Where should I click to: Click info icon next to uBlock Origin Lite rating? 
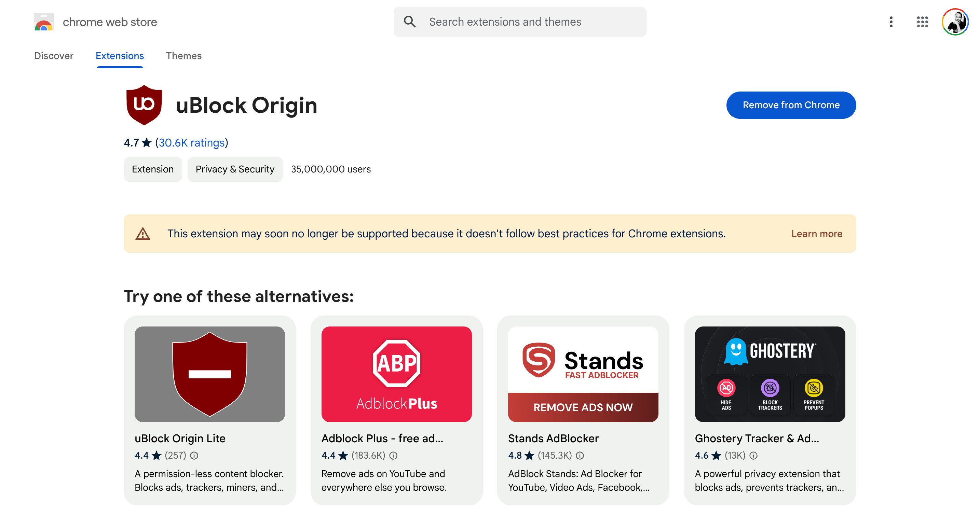pos(194,455)
